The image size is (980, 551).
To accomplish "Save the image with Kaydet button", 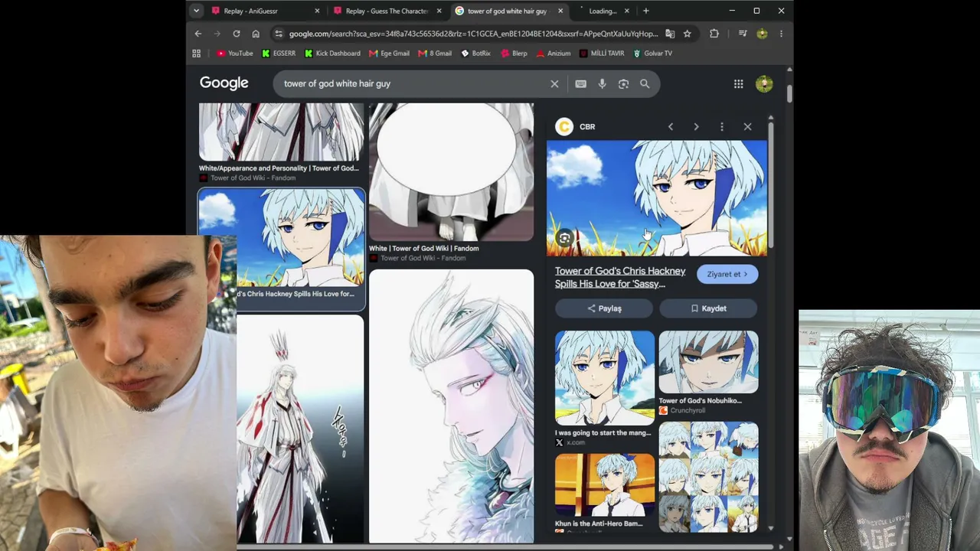I will tap(708, 308).
